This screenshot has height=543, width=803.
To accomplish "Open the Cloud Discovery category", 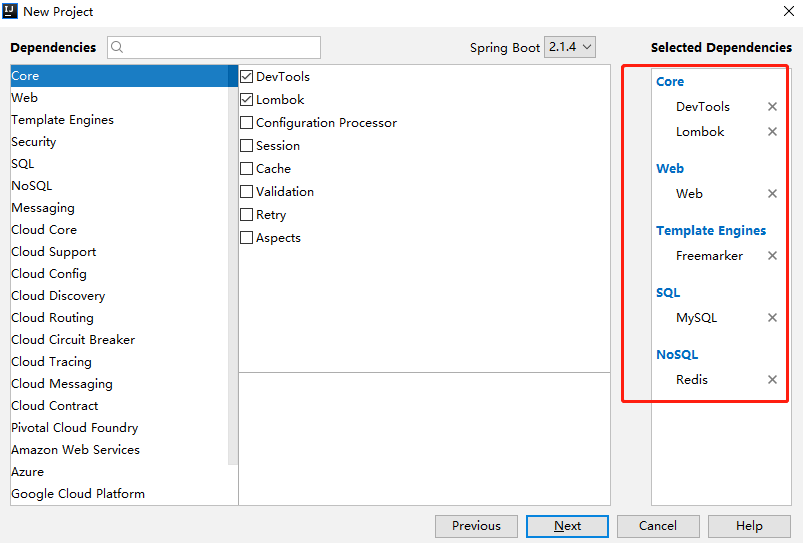I will coord(58,296).
